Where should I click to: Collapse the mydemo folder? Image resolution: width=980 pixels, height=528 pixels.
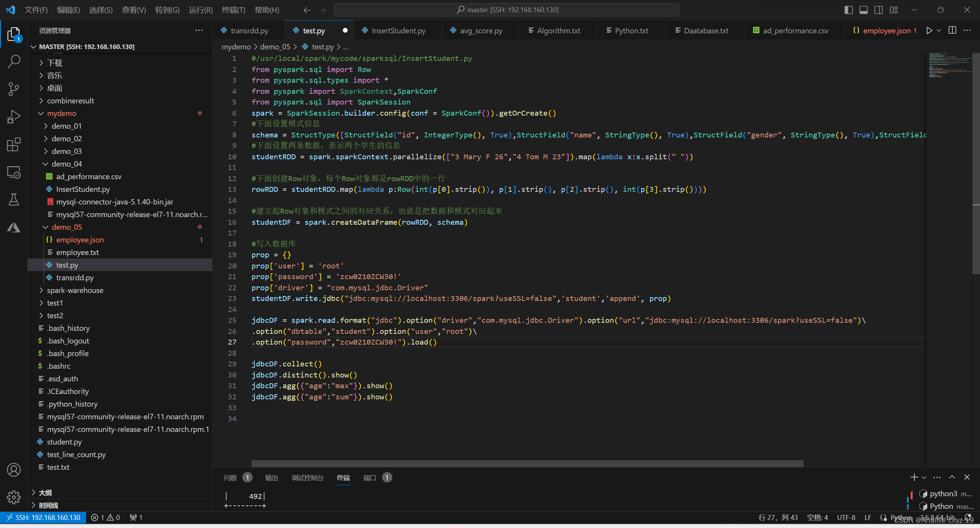[x=120, y=113]
